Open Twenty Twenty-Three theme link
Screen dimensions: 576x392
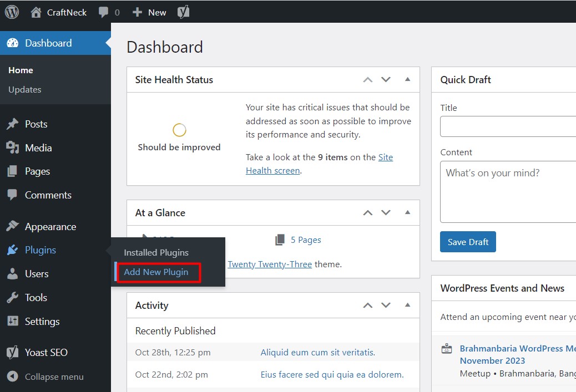(x=270, y=264)
